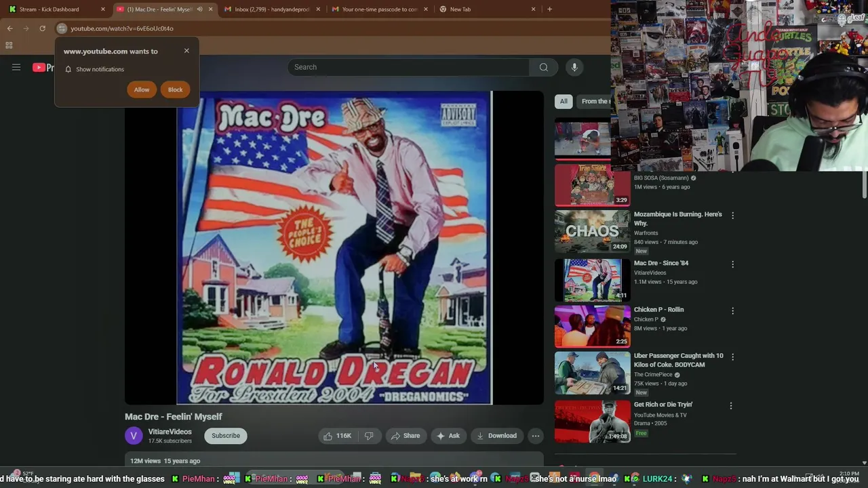868x488 pixels.
Task: Open the BIG SOSA video thumbnail
Action: pyautogui.click(x=593, y=185)
